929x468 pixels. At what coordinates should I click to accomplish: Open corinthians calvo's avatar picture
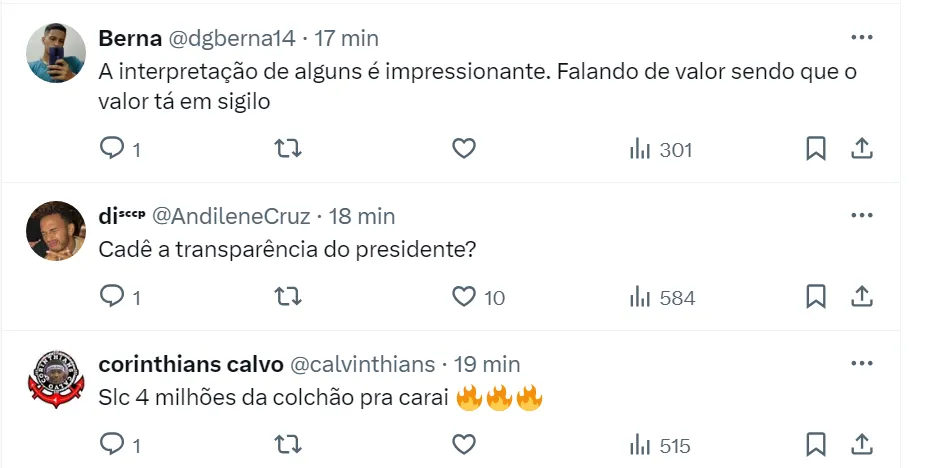[55, 379]
